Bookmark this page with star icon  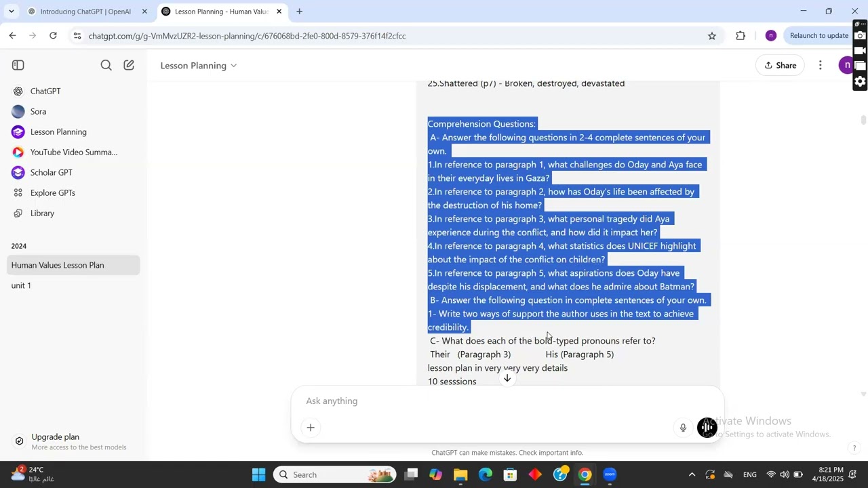[711, 36]
